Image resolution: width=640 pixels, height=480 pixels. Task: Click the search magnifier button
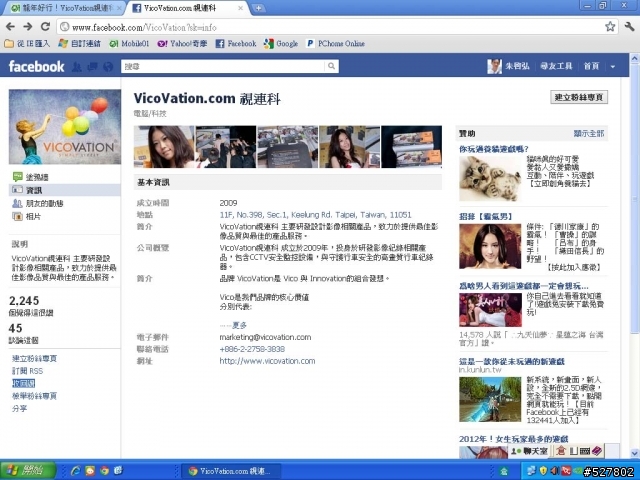331,66
